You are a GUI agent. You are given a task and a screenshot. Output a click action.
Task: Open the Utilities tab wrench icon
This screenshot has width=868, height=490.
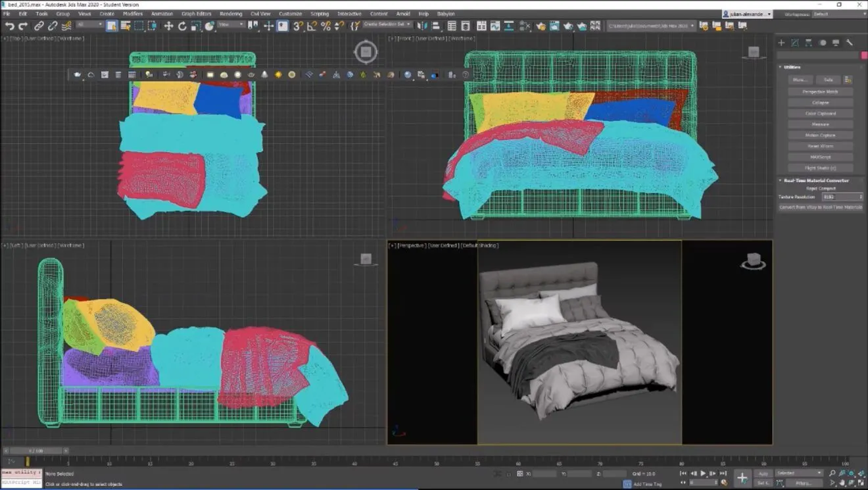click(x=849, y=43)
